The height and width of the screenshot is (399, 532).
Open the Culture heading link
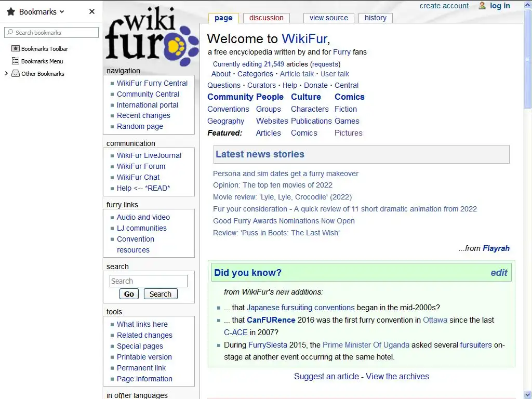(x=305, y=97)
